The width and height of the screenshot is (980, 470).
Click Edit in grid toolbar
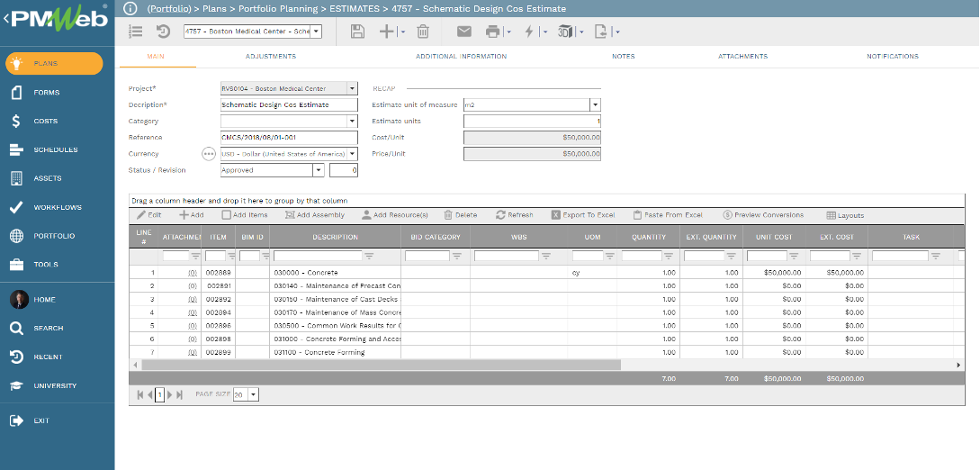(148, 215)
